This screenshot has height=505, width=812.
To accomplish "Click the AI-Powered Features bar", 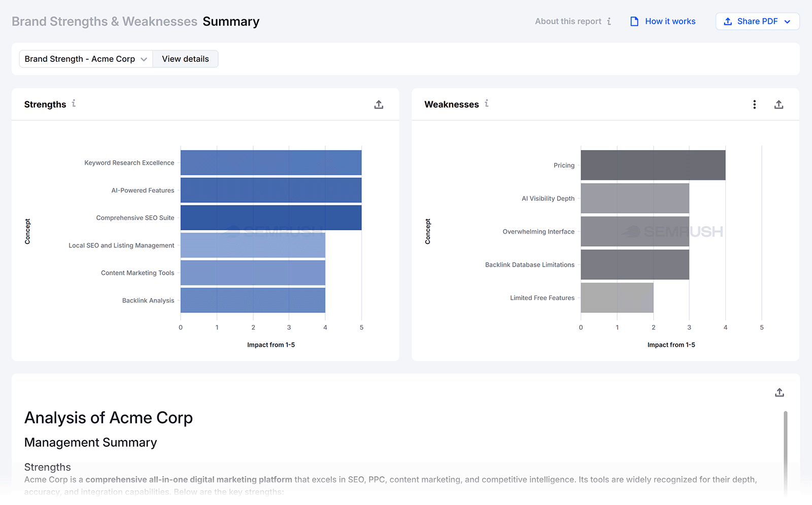I will [271, 190].
